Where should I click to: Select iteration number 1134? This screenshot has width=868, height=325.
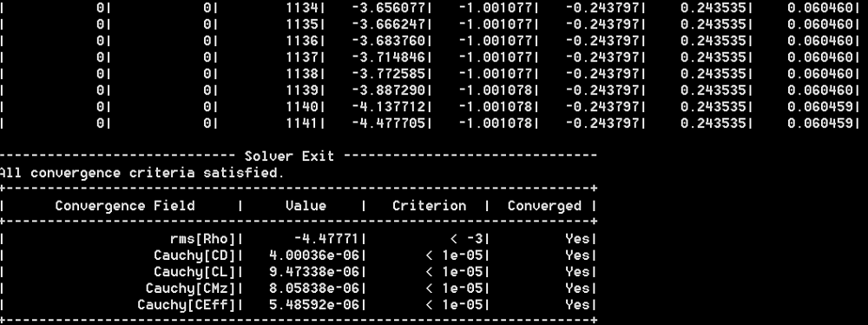(x=302, y=8)
